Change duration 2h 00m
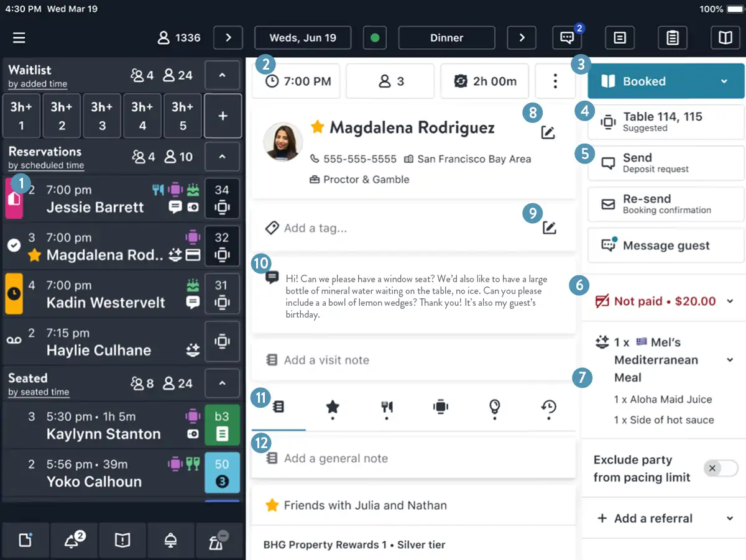The image size is (746, 560). (485, 81)
